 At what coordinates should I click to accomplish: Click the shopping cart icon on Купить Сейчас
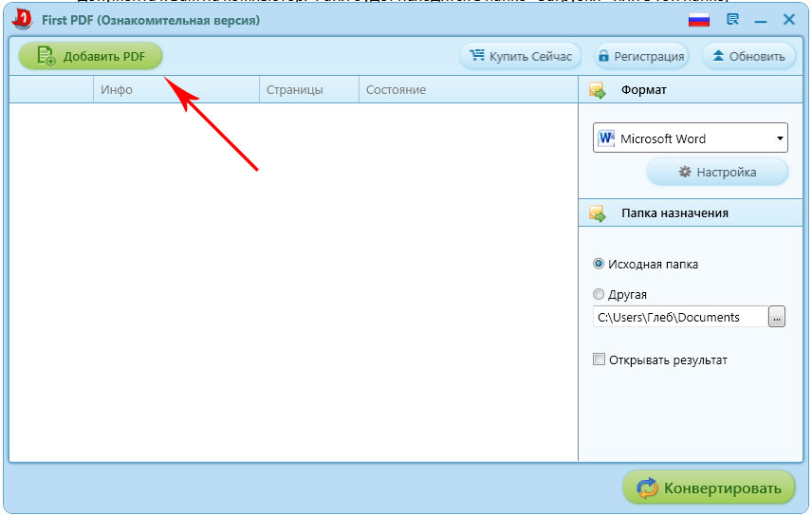(x=477, y=56)
